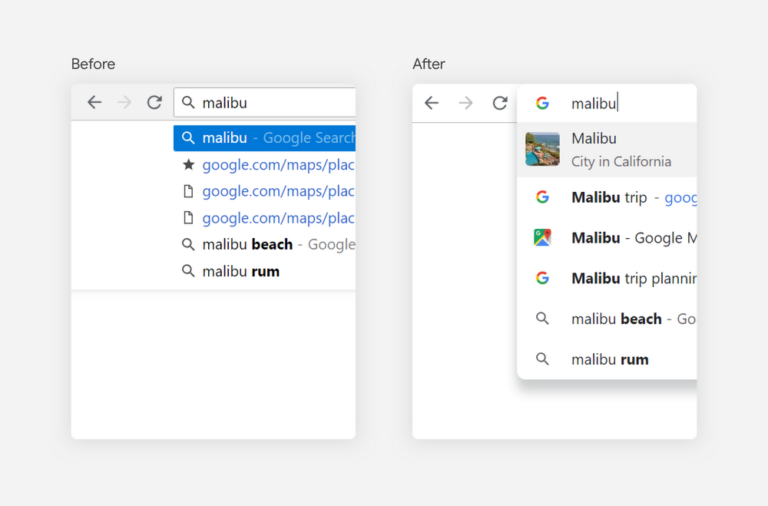Click the After panel's forward arrow

pyautogui.click(x=466, y=103)
